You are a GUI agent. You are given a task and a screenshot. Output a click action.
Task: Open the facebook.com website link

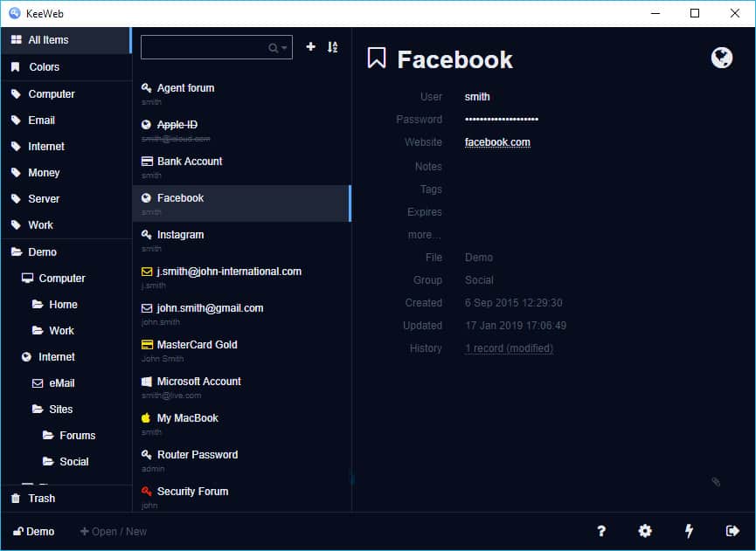(497, 142)
